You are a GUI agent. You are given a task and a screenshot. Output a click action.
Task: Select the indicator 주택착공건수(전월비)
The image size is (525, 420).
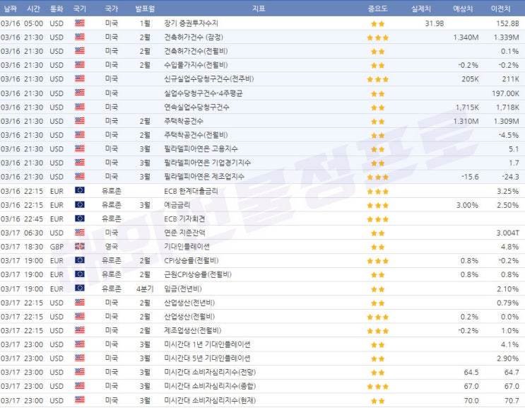(x=196, y=134)
